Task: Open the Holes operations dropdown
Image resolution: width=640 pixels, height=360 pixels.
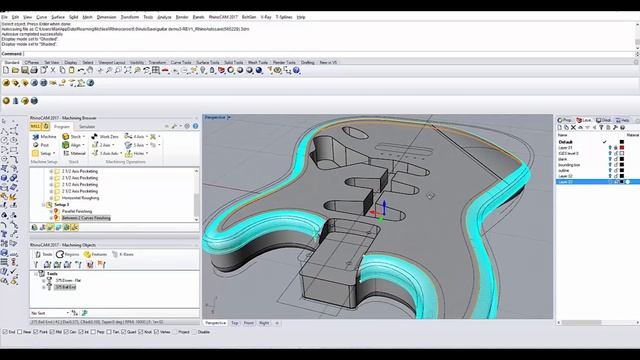Action: (x=147, y=154)
